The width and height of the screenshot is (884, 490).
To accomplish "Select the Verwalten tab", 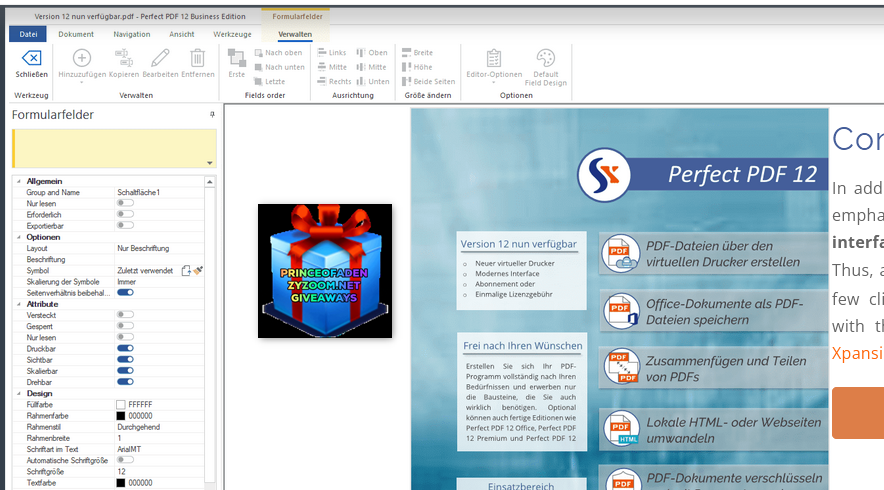I will pyautogui.click(x=295, y=34).
